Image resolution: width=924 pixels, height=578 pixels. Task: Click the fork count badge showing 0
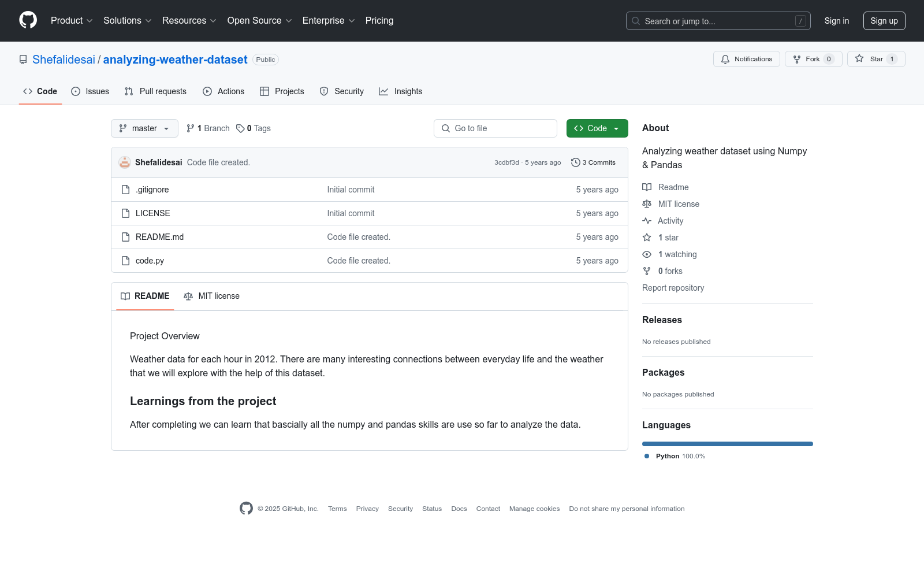tap(829, 59)
